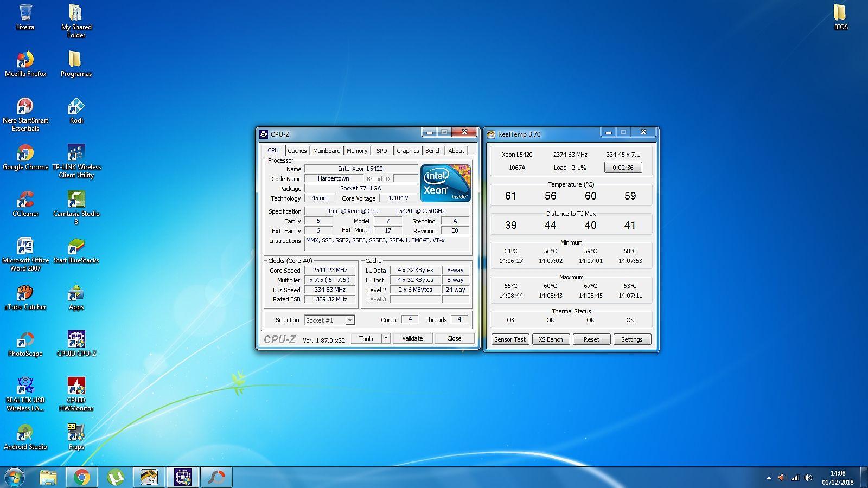Open the Tools dropdown arrow
Image resolution: width=868 pixels, height=488 pixels.
tap(386, 338)
